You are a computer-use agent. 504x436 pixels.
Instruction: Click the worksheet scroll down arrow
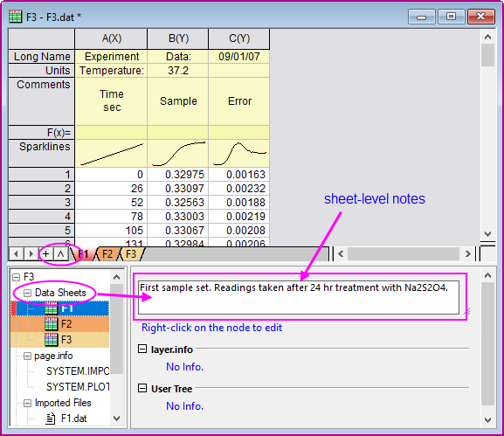tap(487, 234)
